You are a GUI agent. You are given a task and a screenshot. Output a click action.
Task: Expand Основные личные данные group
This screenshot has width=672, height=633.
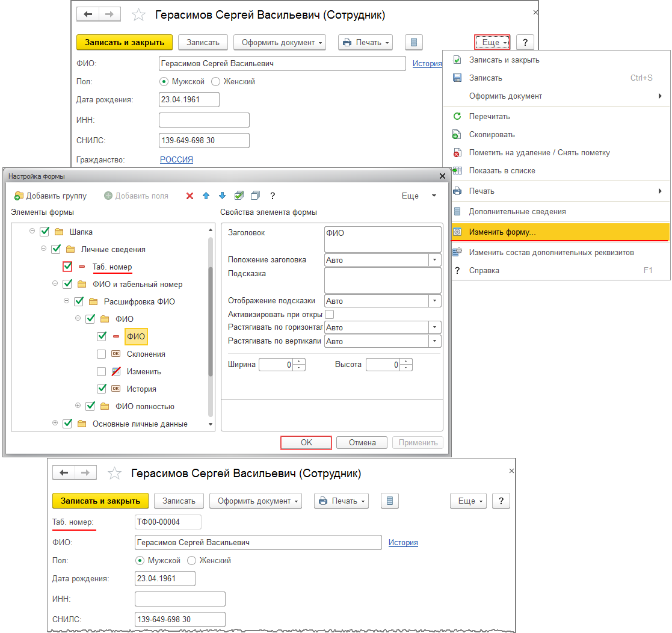(55, 423)
